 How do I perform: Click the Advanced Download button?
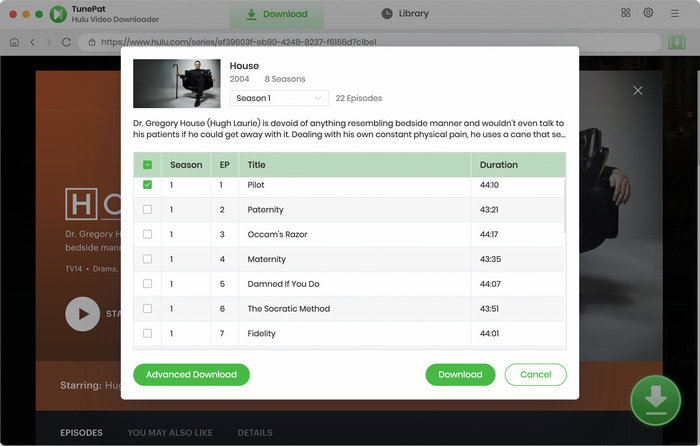coord(191,375)
